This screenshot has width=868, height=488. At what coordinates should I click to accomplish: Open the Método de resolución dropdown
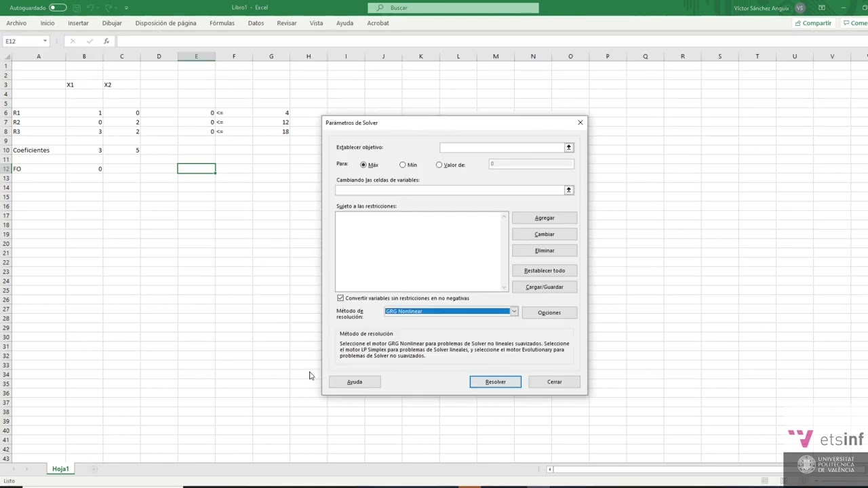pyautogui.click(x=514, y=311)
